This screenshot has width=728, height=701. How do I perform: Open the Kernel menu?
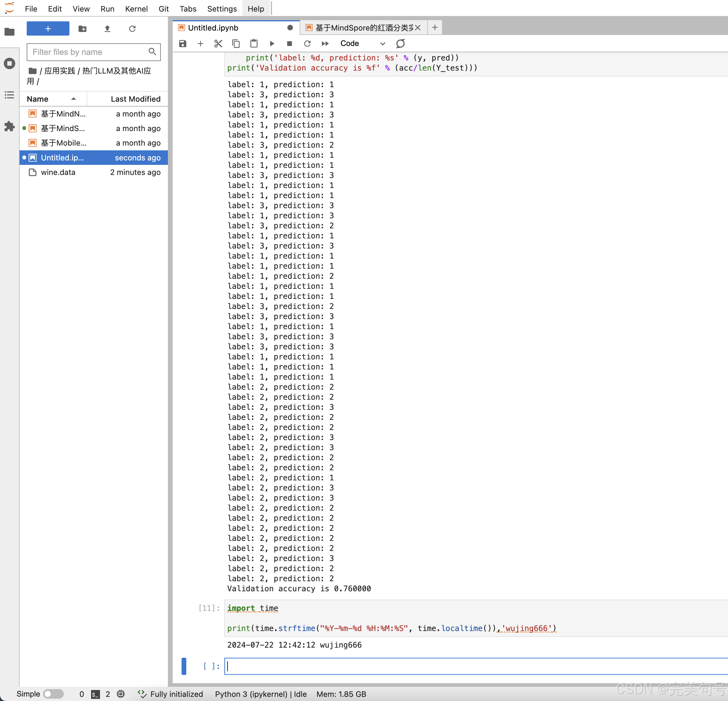click(136, 9)
